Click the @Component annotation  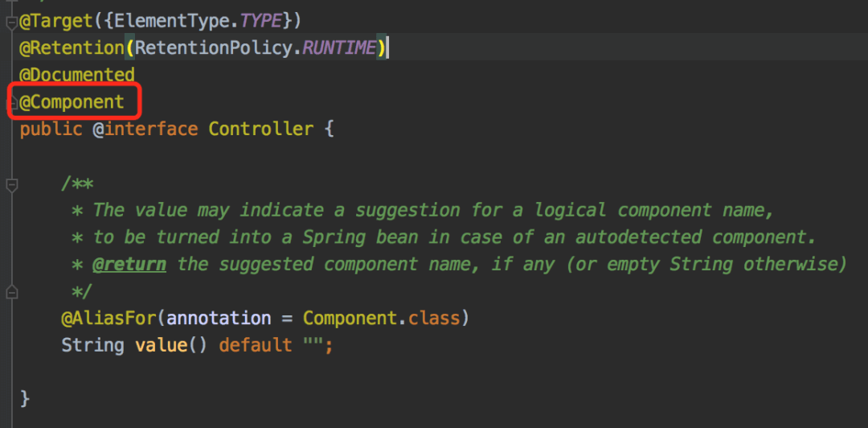tap(72, 102)
